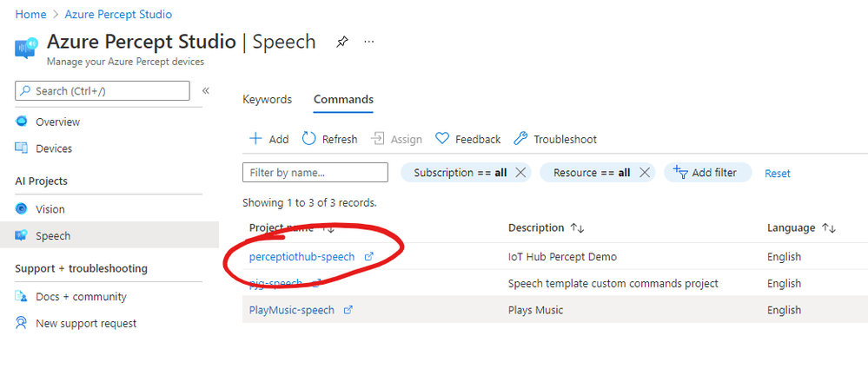
Task: Pin Azure Percept Studio to dashboard
Action: [342, 42]
